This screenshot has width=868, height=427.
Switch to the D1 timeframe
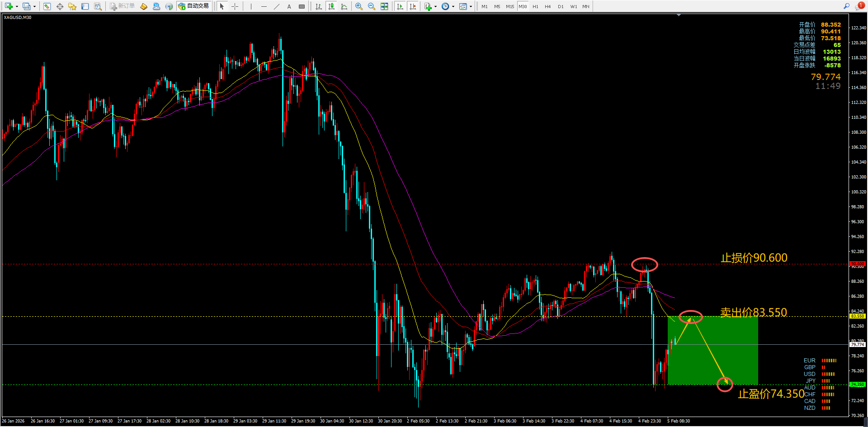tap(561, 6)
